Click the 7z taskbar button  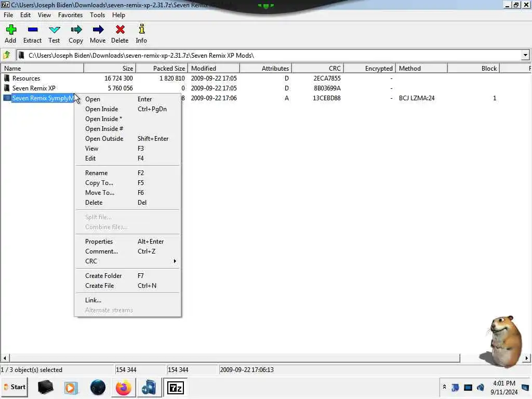click(176, 387)
